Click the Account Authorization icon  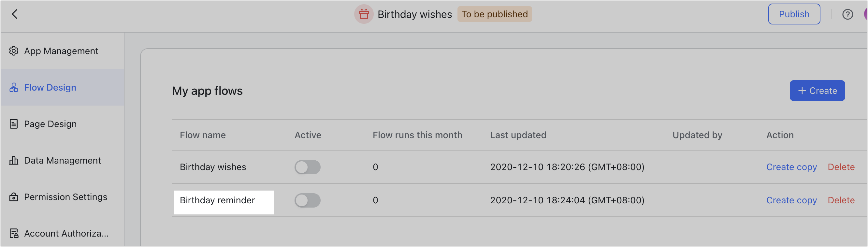click(14, 234)
